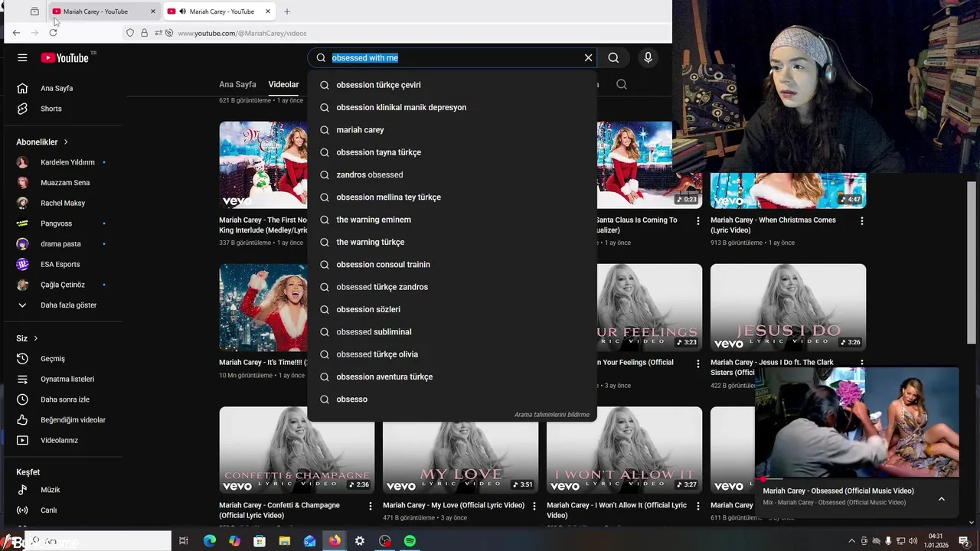Open more options for Jesus I Do video
This screenshot has height=551, width=980.
pyautogui.click(x=862, y=363)
